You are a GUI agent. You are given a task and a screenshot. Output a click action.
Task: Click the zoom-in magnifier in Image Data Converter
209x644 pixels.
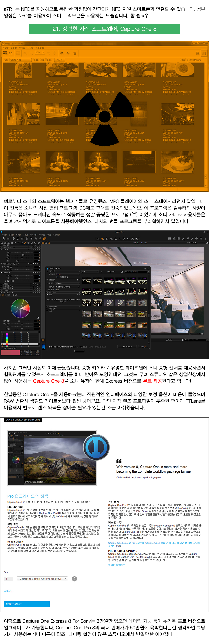coord(25,53)
